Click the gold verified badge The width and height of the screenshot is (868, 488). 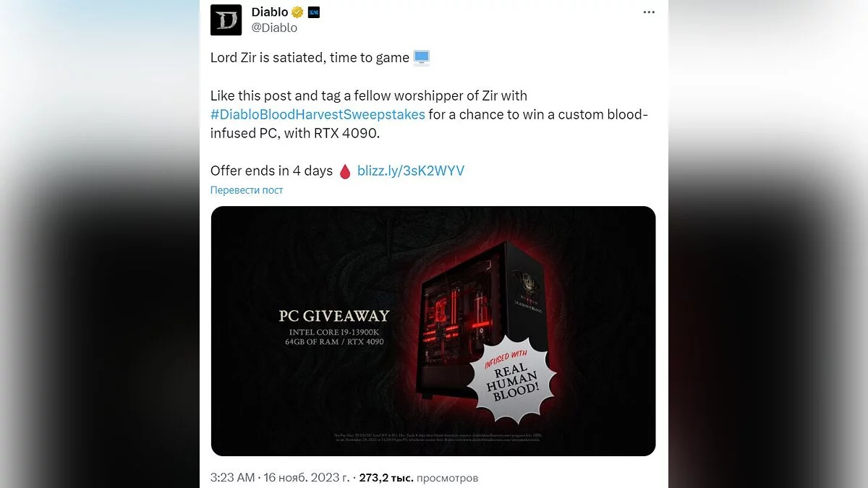point(297,12)
